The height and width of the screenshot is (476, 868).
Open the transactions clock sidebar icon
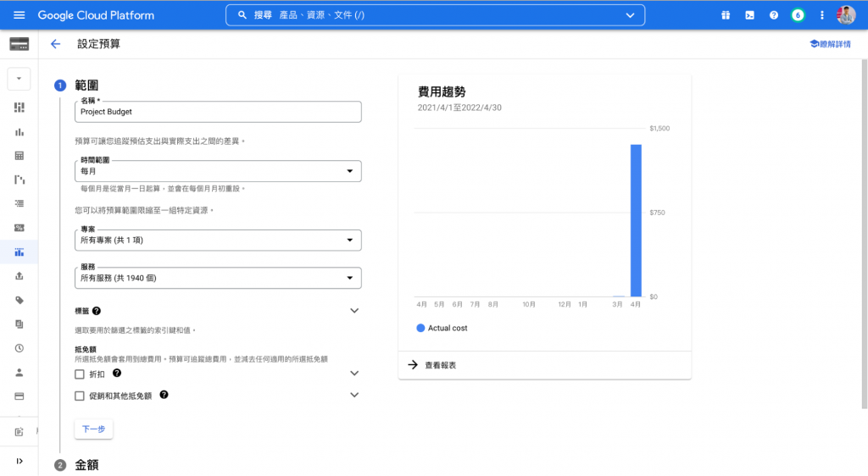point(19,348)
